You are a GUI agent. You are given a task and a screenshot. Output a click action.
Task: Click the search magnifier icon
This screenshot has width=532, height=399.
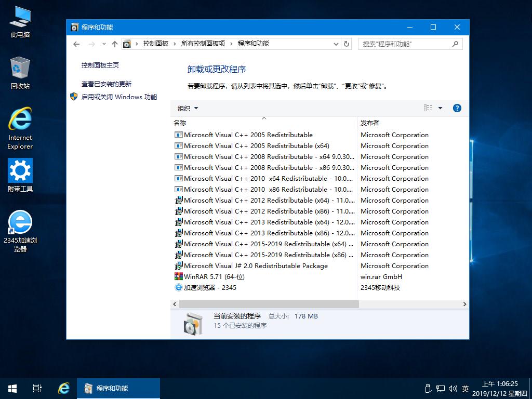tap(455, 44)
